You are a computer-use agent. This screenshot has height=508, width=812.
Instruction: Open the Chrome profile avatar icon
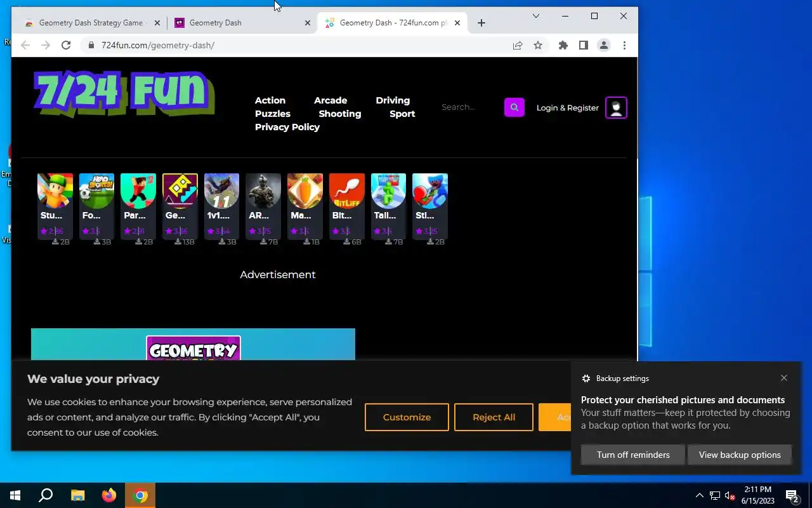pyautogui.click(x=604, y=45)
